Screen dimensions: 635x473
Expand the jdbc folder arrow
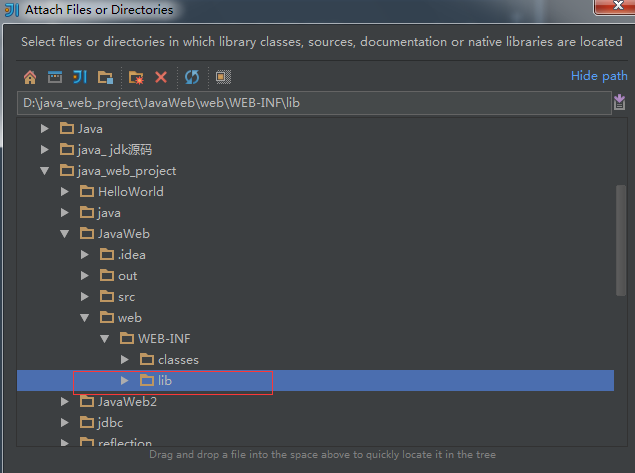point(65,423)
